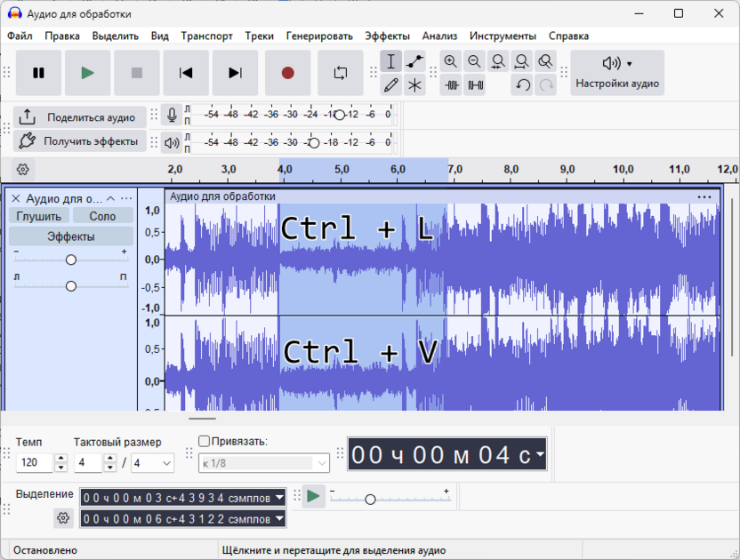This screenshot has width=740, height=560.
Task: Start playback with the large green Play button
Action: point(88,73)
